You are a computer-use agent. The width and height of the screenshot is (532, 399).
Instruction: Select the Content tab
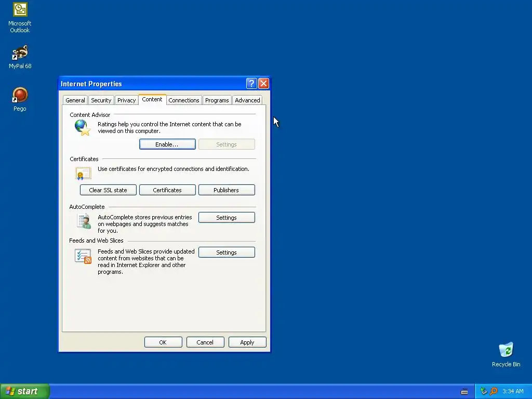click(152, 99)
